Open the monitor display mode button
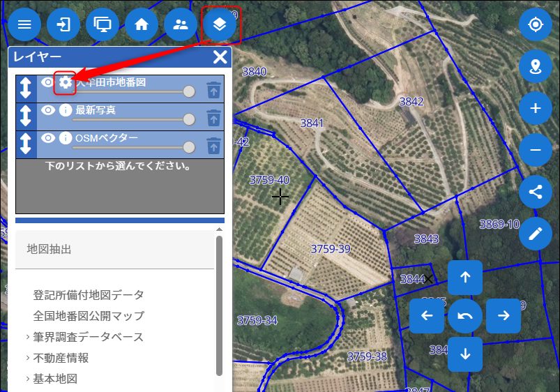 click(103, 24)
